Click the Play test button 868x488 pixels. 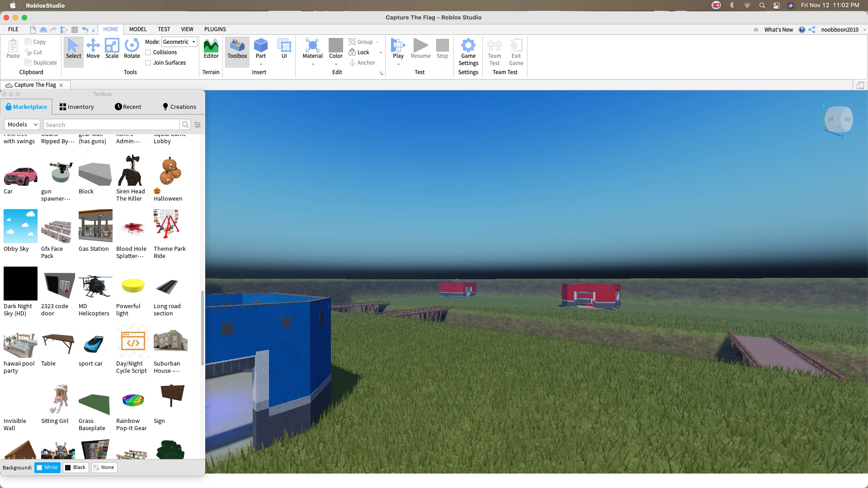point(398,49)
